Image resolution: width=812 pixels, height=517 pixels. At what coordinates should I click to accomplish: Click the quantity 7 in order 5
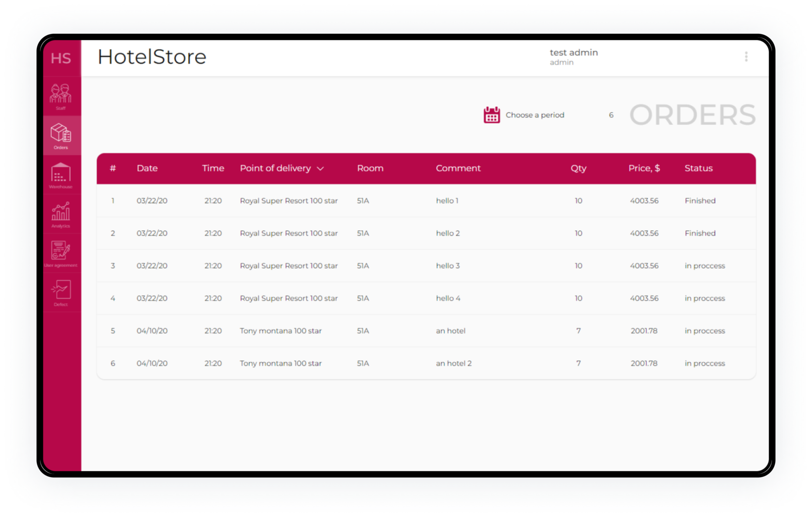[579, 331]
